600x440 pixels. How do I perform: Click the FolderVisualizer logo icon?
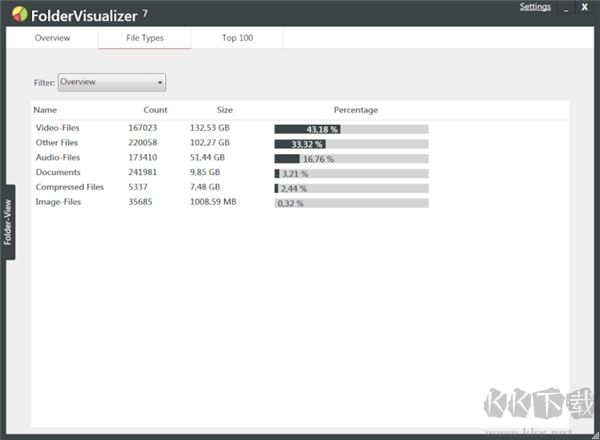20,14
